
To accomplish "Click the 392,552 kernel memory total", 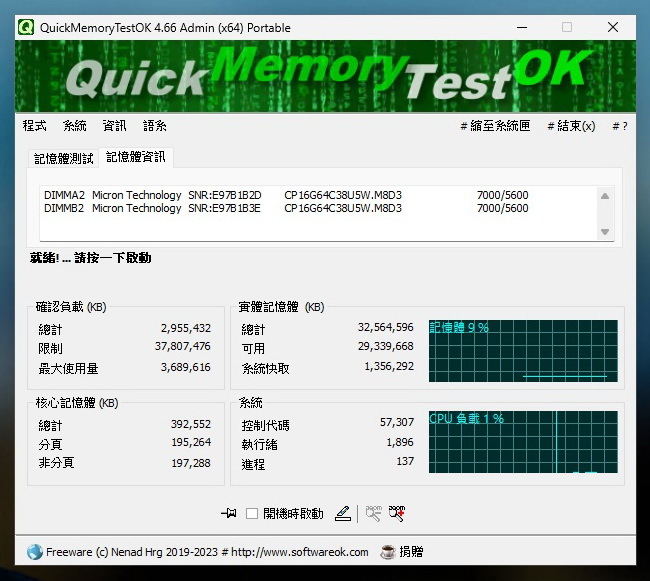I will tap(191, 424).
